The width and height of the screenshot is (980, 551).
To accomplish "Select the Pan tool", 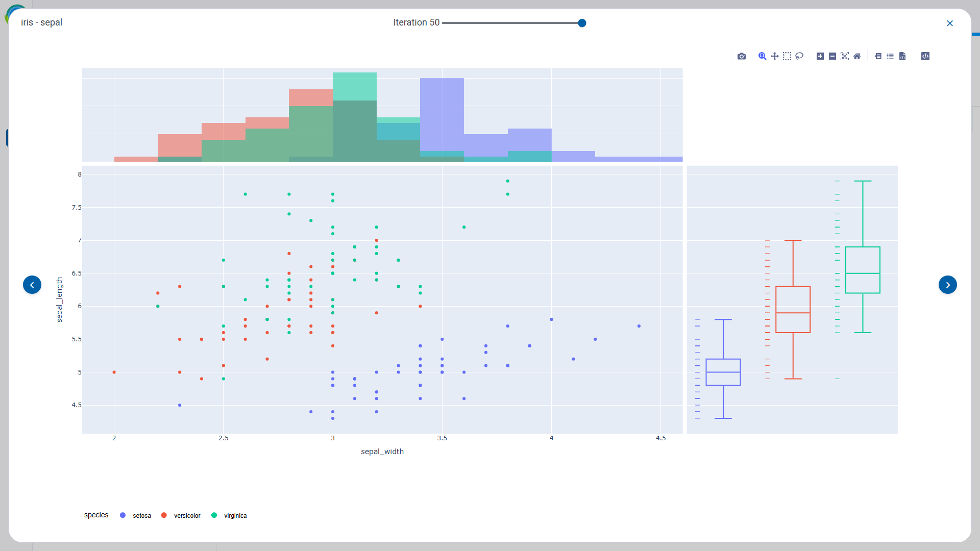I will click(x=774, y=56).
